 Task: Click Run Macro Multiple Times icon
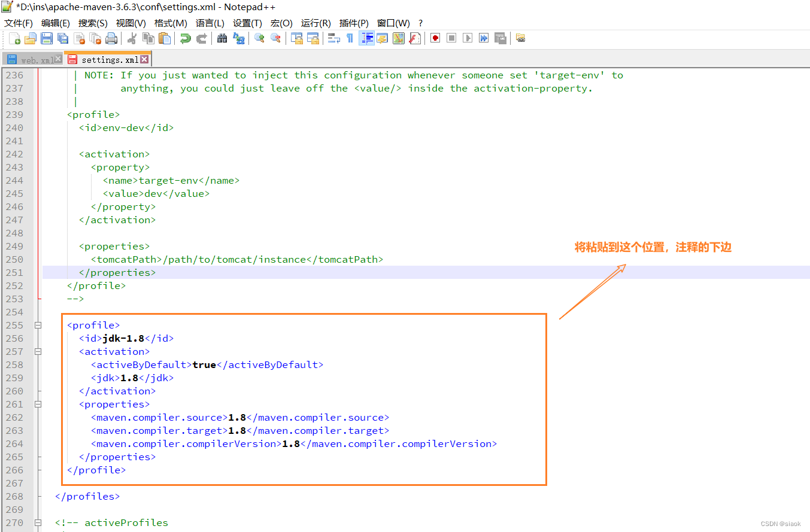pyautogui.click(x=484, y=38)
